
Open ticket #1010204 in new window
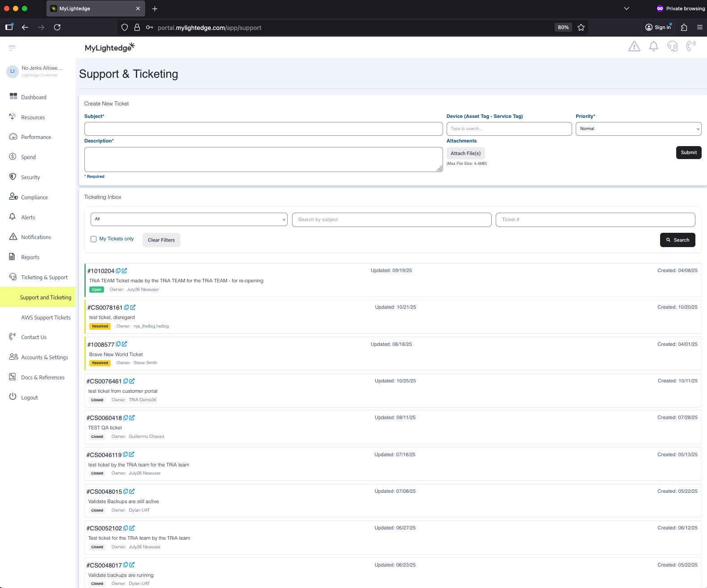pos(125,271)
